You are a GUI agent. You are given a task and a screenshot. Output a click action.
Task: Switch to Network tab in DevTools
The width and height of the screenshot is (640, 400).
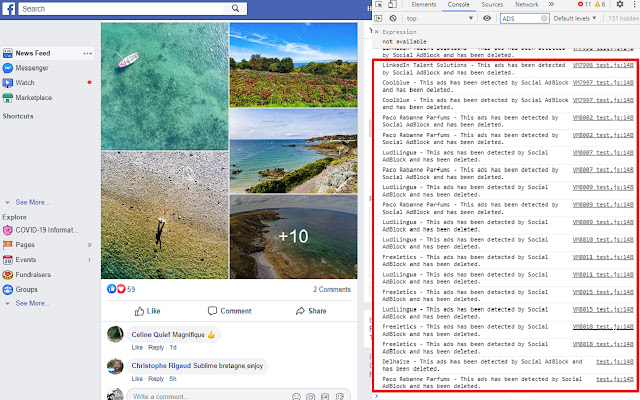click(527, 4)
